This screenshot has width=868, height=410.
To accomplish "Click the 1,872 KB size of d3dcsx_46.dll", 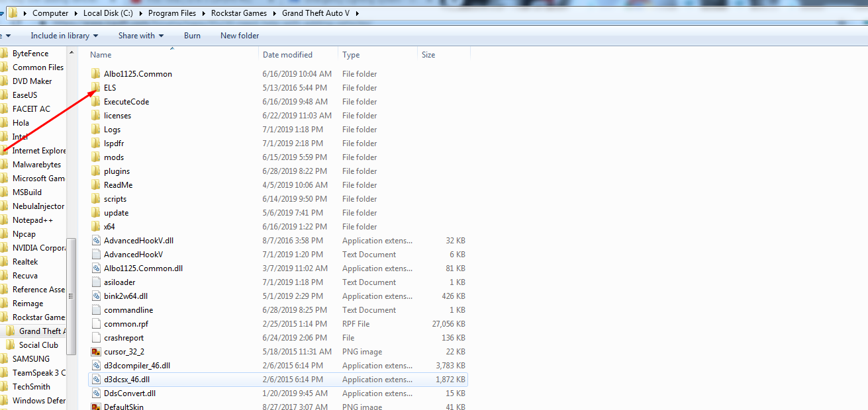I will (450, 380).
